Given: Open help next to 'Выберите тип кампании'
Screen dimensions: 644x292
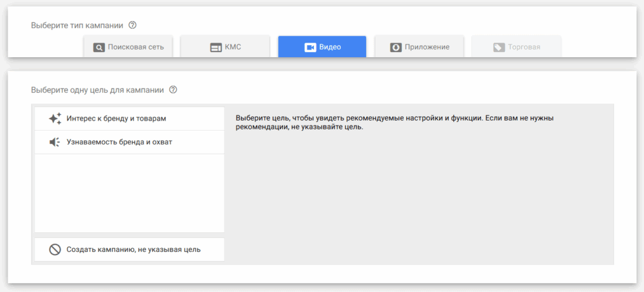Looking at the screenshot, I should [132, 25].
